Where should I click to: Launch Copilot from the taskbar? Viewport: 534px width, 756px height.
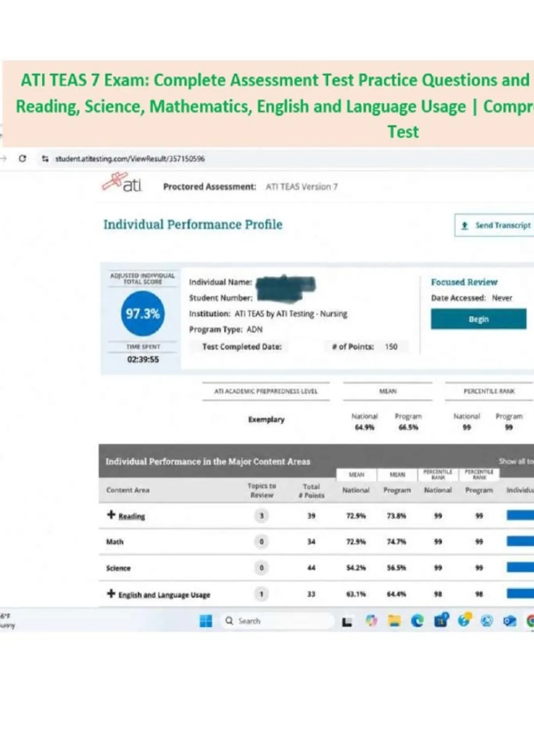[x=371, y=620]
